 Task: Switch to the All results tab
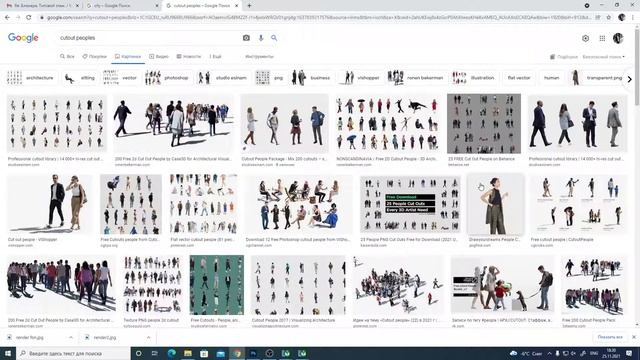coord(67,56)
